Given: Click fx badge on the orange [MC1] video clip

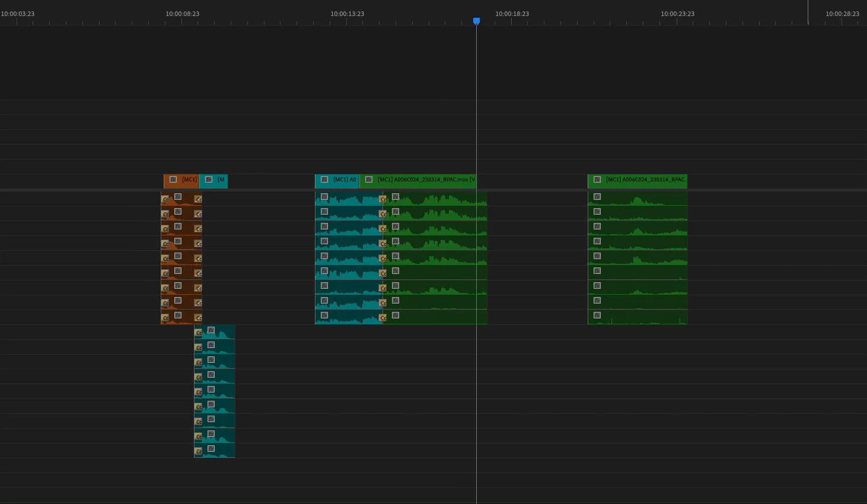Looking at the screenshot, I should coord(173,180).
